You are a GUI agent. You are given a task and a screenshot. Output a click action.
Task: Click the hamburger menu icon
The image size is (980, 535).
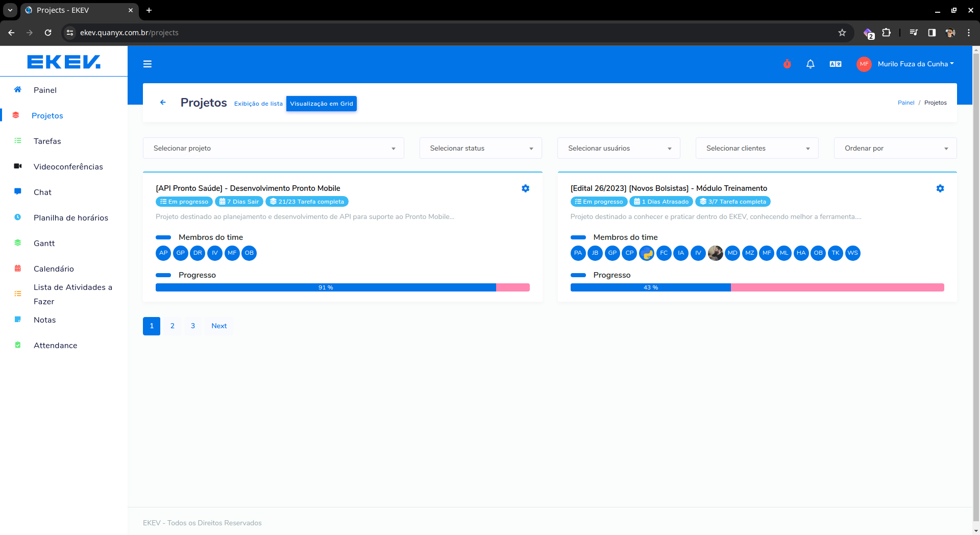[x=148, y=64]
